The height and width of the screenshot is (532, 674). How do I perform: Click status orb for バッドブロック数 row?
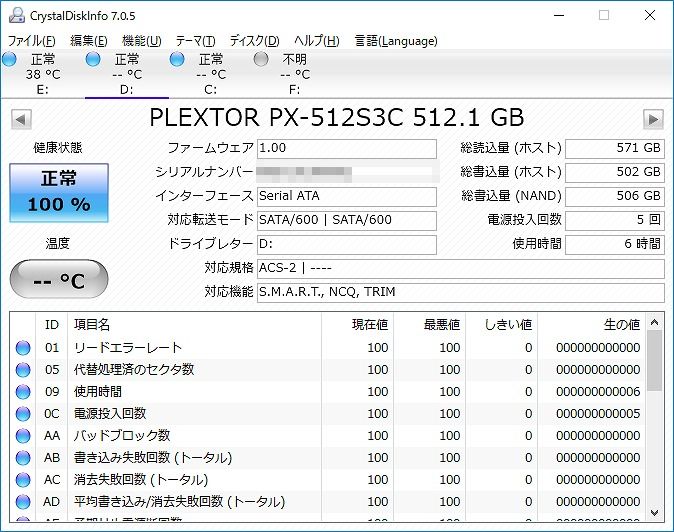(x=23, y=436)
